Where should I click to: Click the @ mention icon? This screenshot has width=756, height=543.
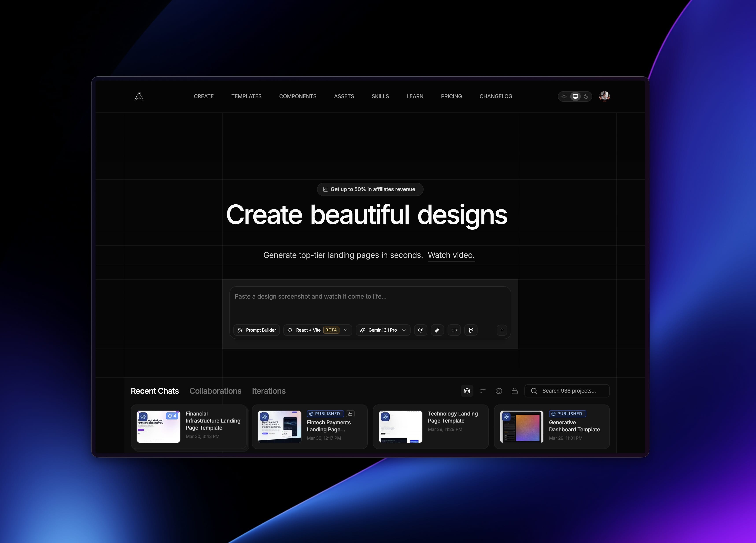[421, 330]
